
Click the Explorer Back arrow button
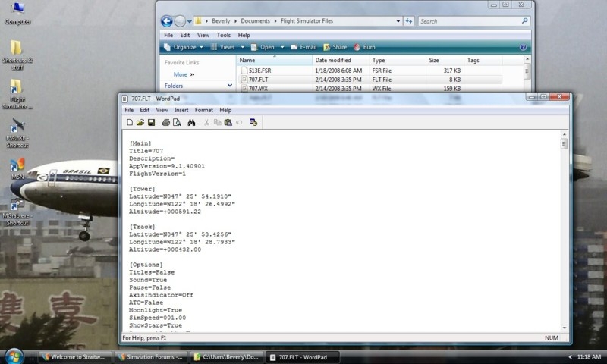click(x=167, y=21)
